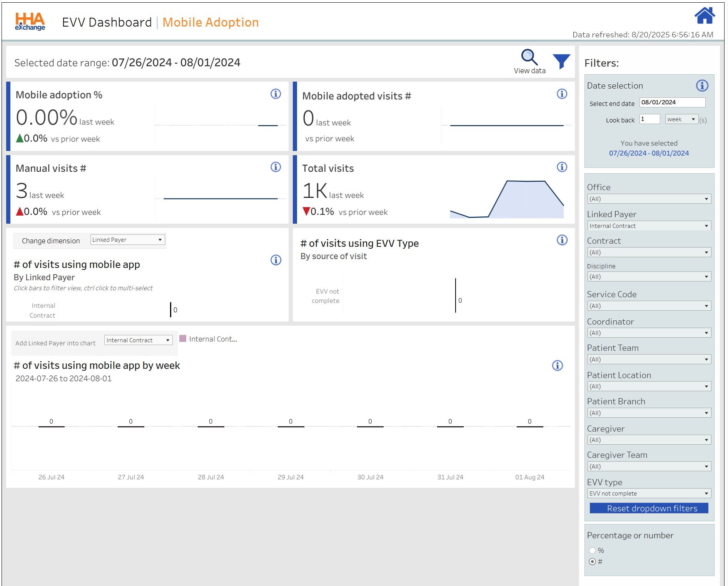Select the % radio button

(593, 551)
